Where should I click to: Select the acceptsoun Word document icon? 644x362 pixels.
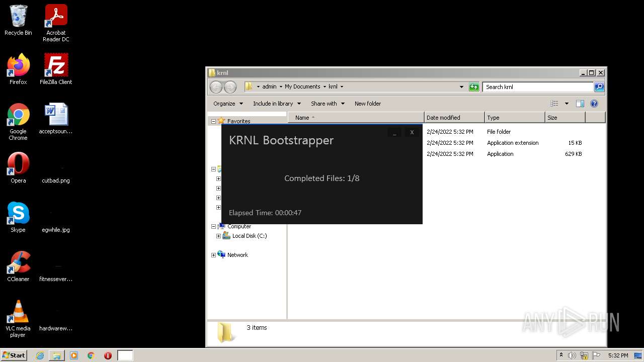[56, 119]
